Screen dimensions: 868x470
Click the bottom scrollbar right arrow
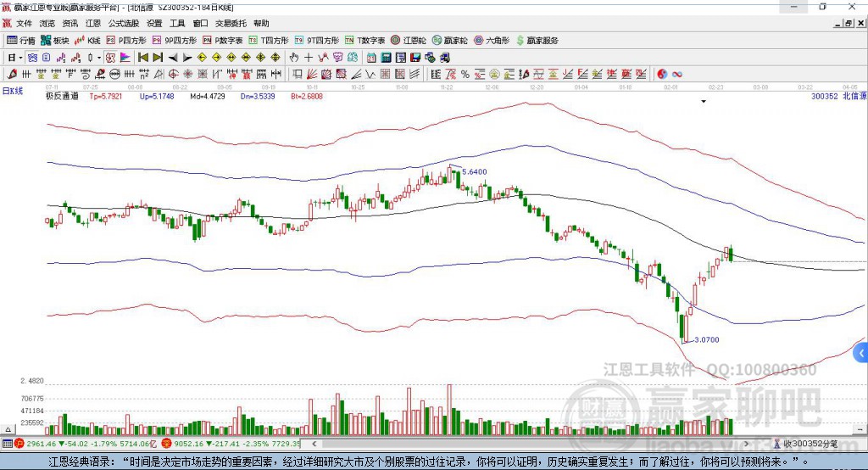click(746, 444)
